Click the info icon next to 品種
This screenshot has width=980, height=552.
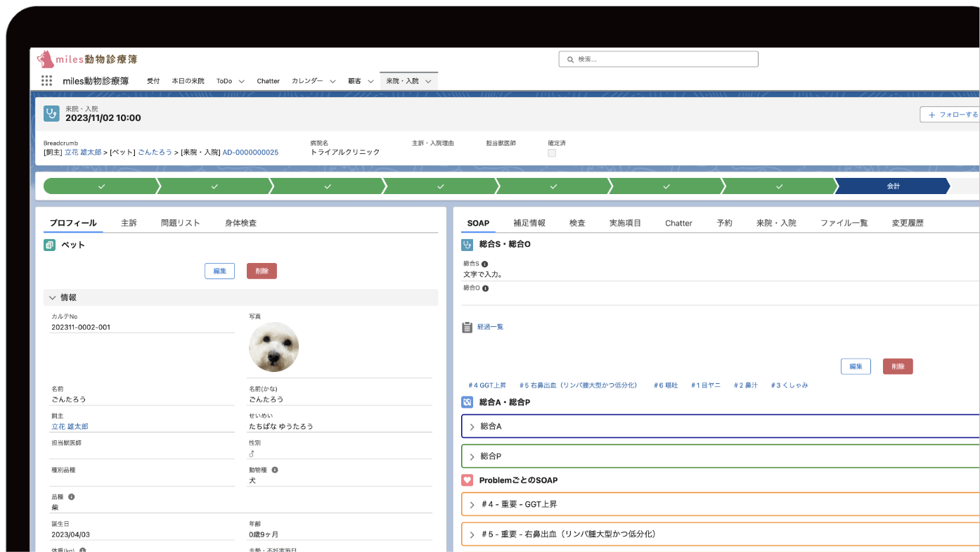click(72, 496)
